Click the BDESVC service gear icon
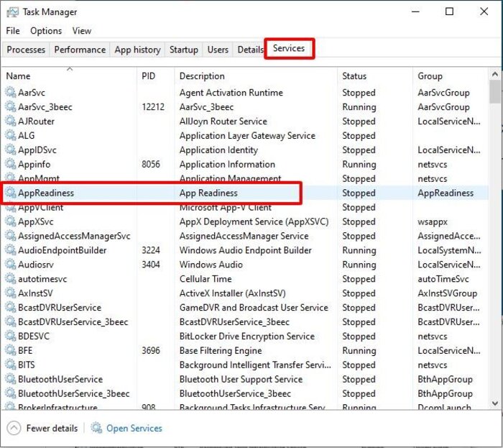Viewport: 503px width, 448px height. click(10, 336)
